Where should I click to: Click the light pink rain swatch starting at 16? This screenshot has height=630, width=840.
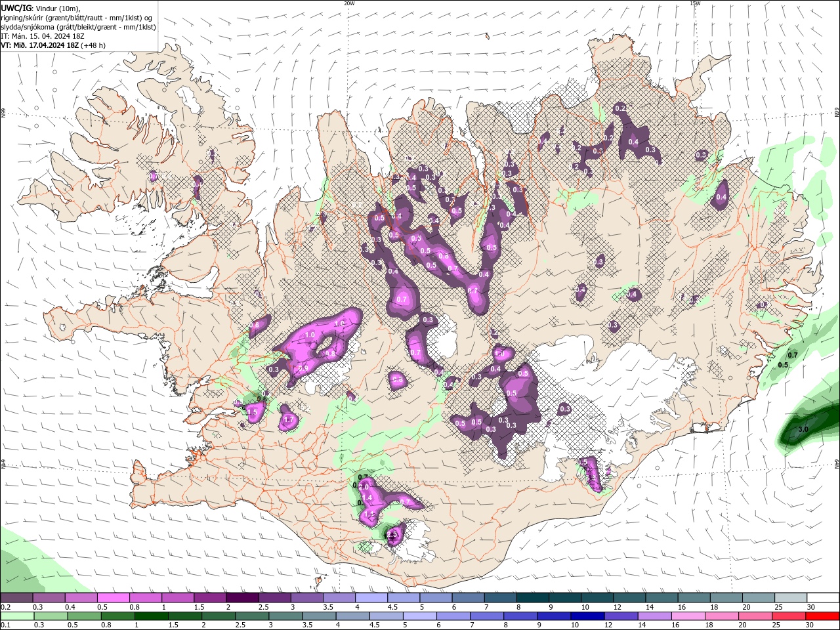688,616
